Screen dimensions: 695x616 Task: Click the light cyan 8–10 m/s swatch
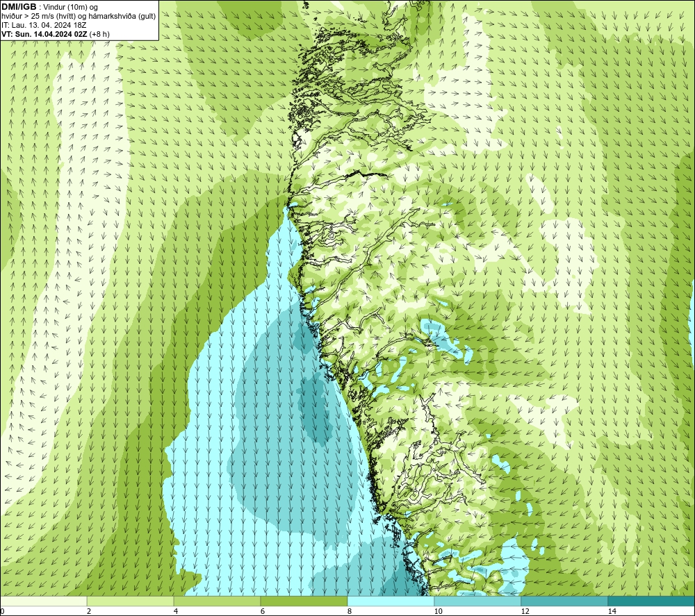391,601
